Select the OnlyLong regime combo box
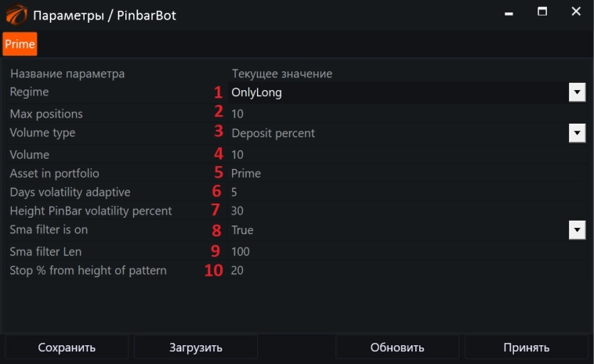 [392, 92]
